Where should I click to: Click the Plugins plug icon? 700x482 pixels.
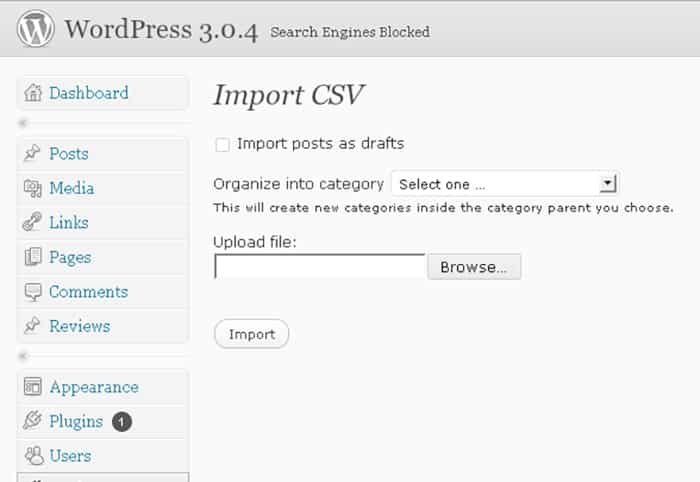click(x=32, y=420)
